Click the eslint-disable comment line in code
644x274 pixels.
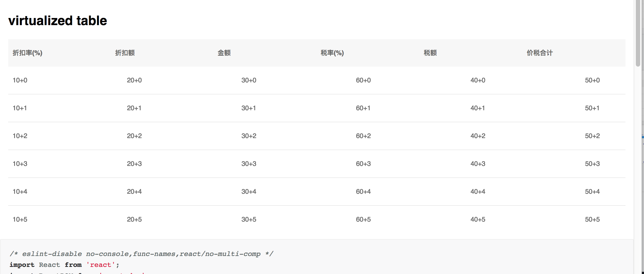click(142, 254)
